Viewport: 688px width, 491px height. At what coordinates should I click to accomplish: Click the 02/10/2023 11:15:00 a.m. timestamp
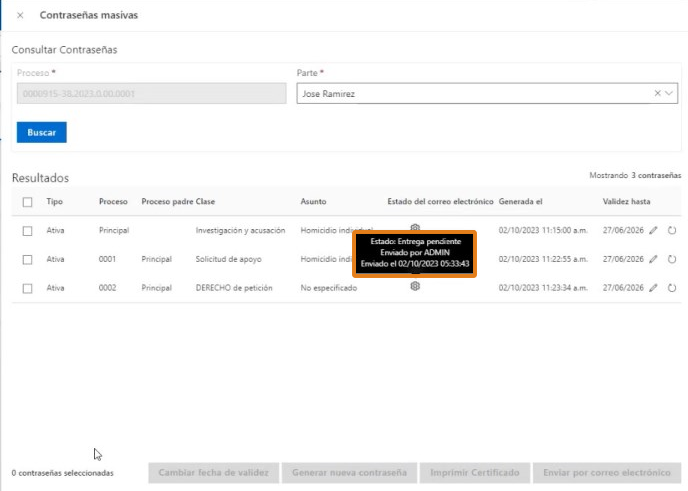pos(543,230)
